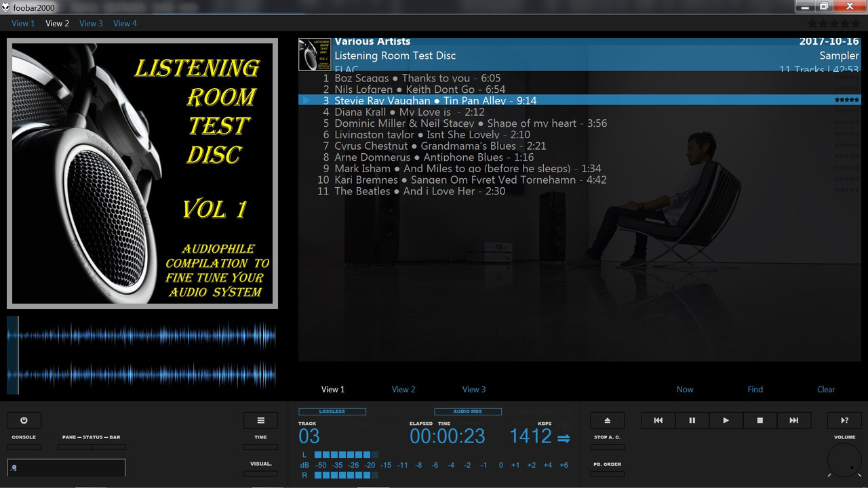Select Diana Krall My Love is track

[x=580, y=112]
